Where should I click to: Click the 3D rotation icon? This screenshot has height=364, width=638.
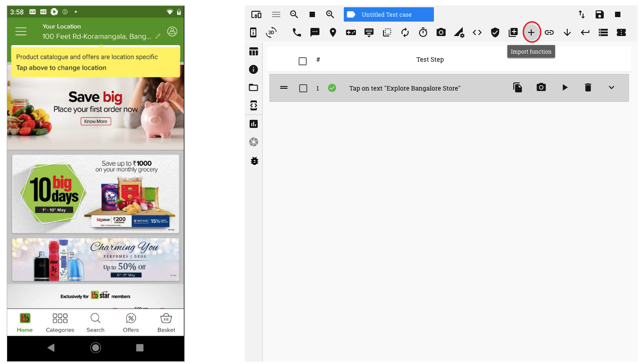(x=272, y=32)
